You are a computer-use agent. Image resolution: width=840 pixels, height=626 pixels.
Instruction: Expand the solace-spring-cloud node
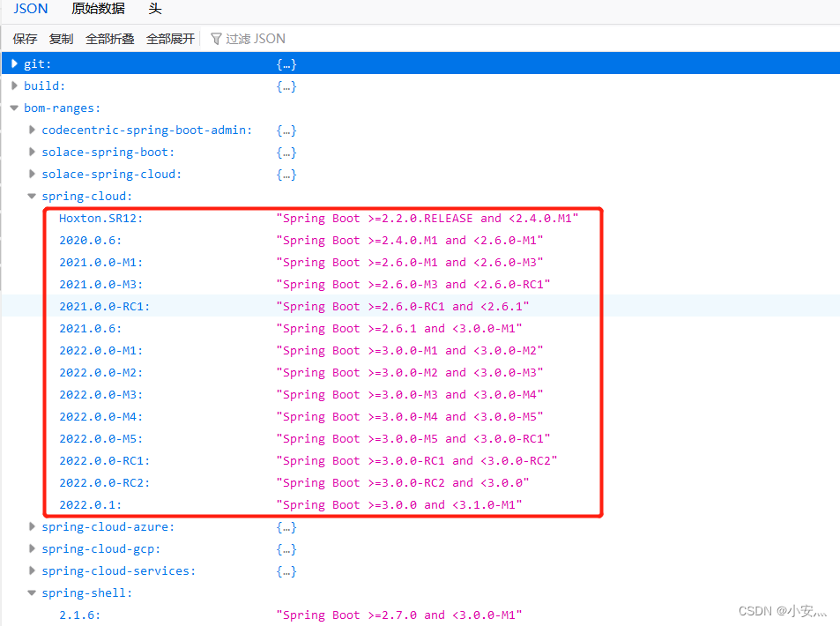(x=32, y=174)
